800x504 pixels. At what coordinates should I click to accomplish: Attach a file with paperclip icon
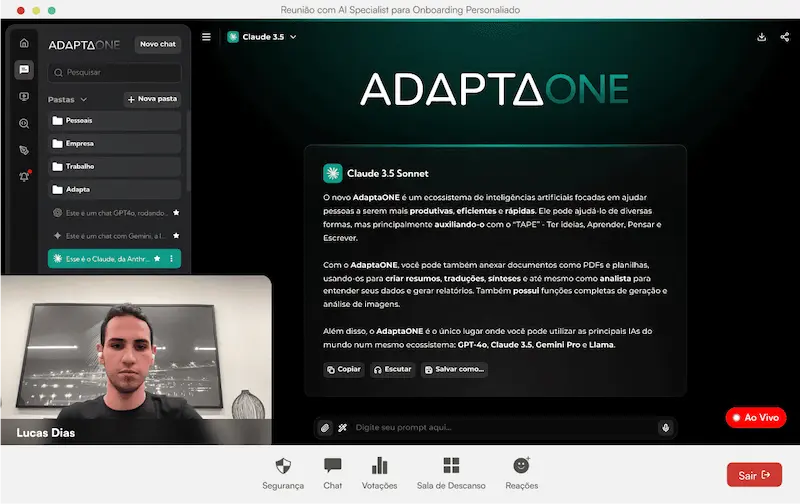click(325, 427)
